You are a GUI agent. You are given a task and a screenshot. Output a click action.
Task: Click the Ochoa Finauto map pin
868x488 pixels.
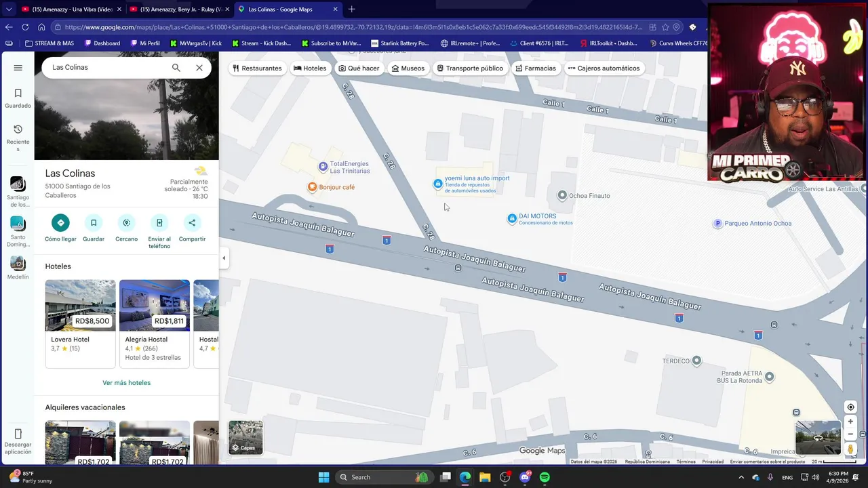pos(562,196)
